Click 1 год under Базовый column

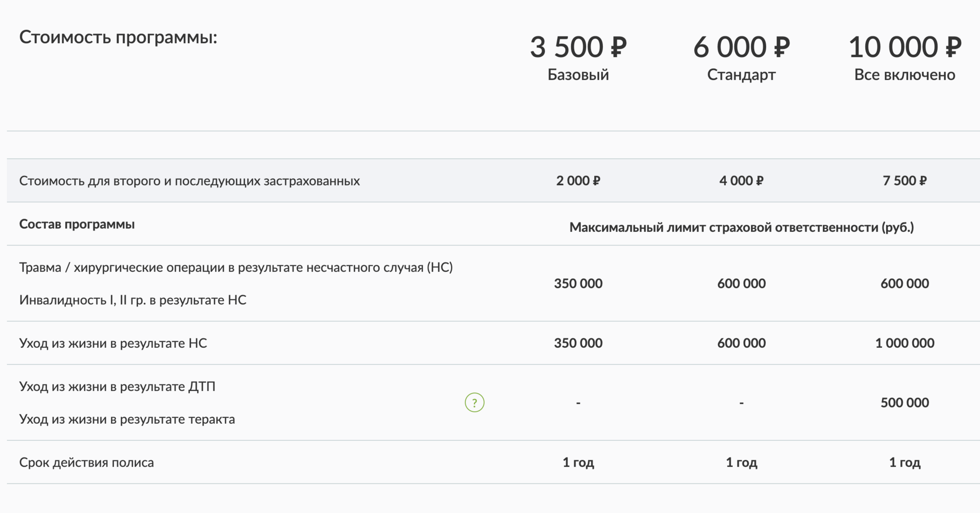(x=578, y=462)
